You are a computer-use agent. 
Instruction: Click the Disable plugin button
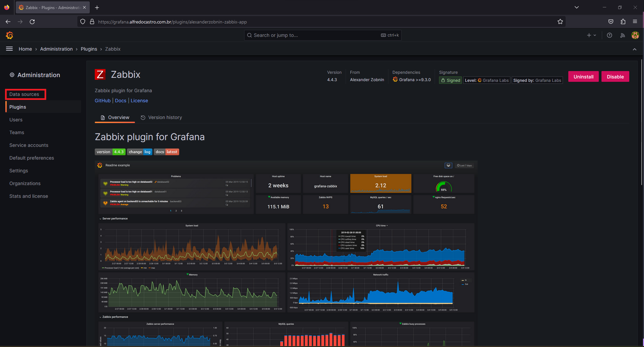point(615,76)
